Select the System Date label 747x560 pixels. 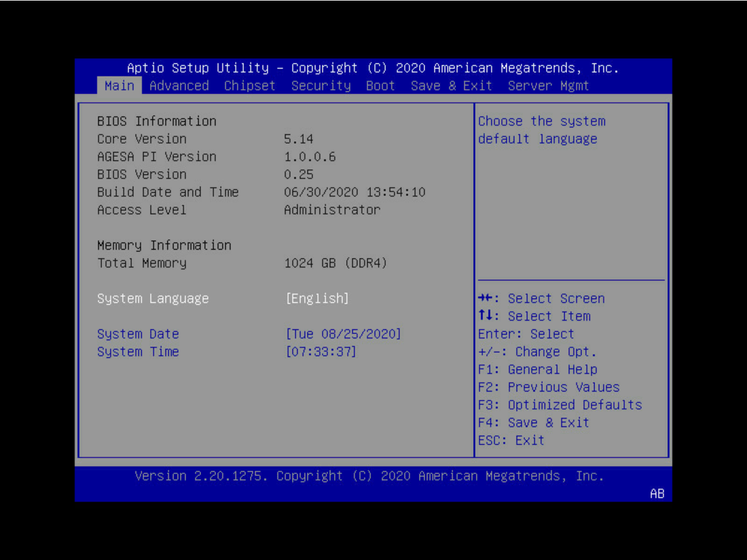tap(138, 334)
